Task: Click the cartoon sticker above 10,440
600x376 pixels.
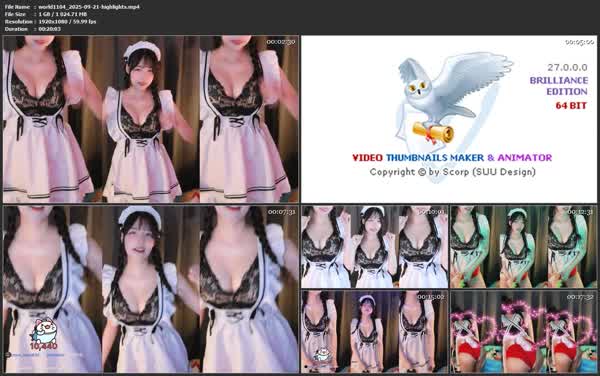Action: 43,330
